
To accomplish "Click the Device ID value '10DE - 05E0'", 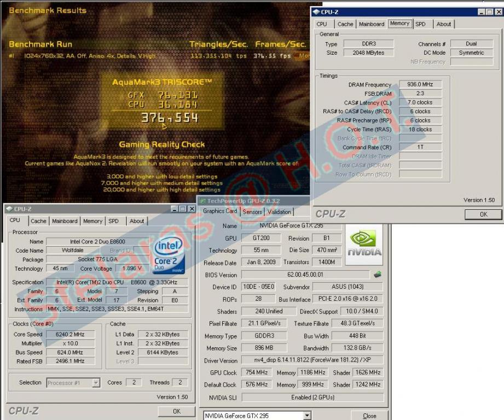I will pyautogui.click(x=259, y=287).
